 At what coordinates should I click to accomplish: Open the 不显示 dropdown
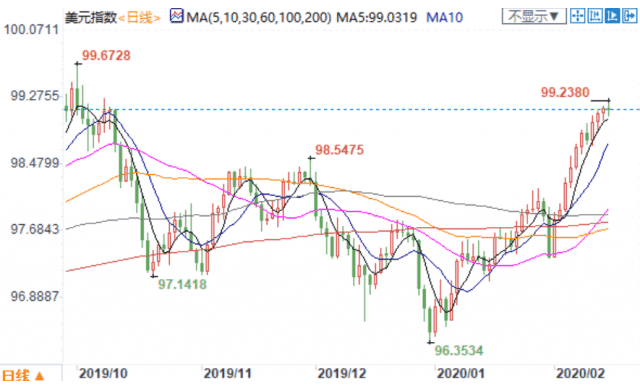(534, 16)
